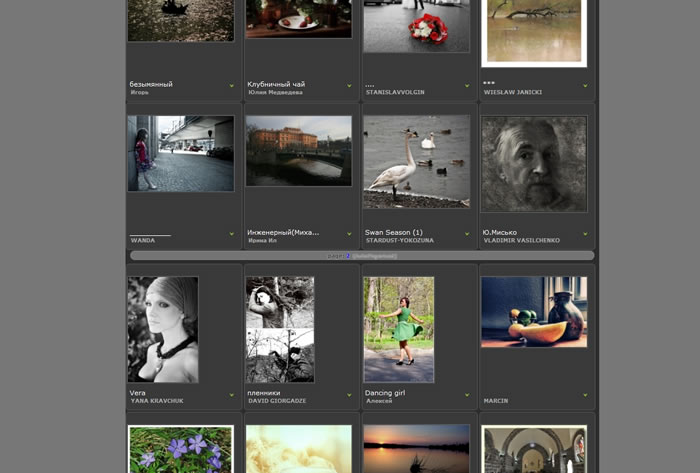Expand the arrow on MARCIN's card
This screenshot has height=473, width=700.
point(585,395)
